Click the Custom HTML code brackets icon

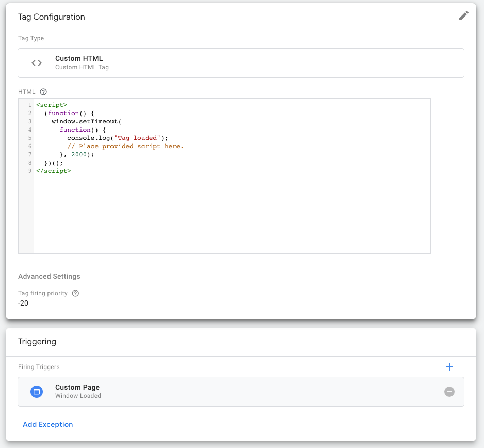tap(37, 63)
